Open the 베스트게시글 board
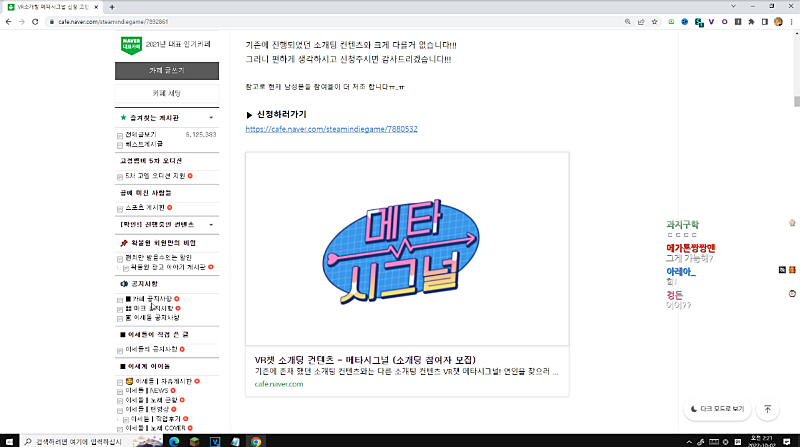The height and width of the screenshot is (447, 800). 144,144
